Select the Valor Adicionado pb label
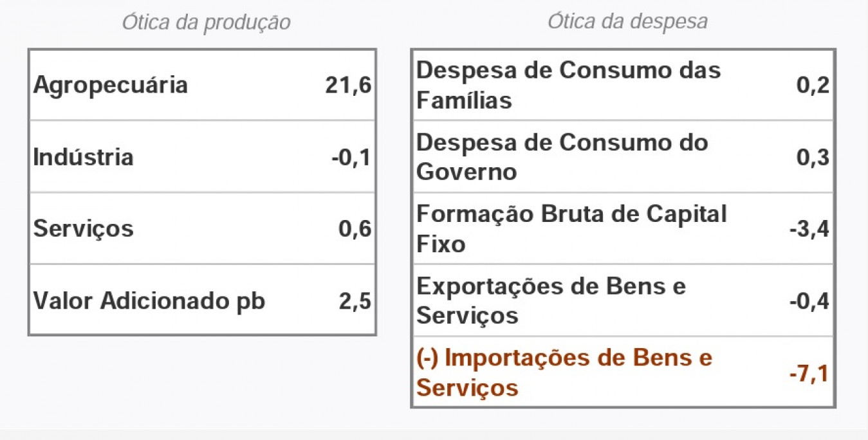The width and height of the screenshot is (868, 440). [x=149, y=300]
